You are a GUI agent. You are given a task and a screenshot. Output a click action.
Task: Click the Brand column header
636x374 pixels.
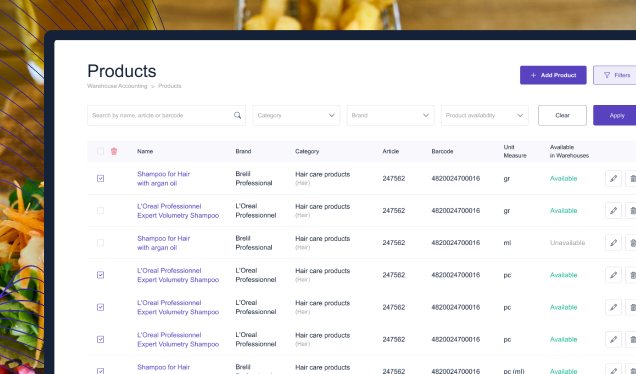click(243, 151)
